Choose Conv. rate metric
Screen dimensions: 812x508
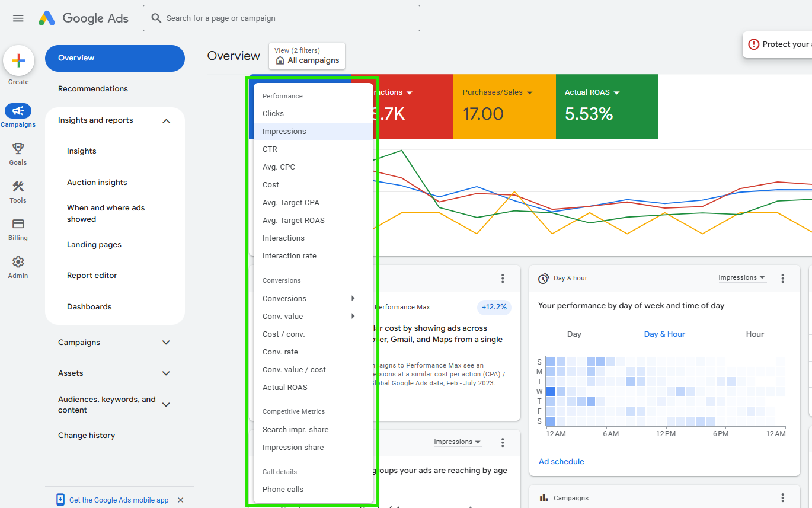(314, 352)
